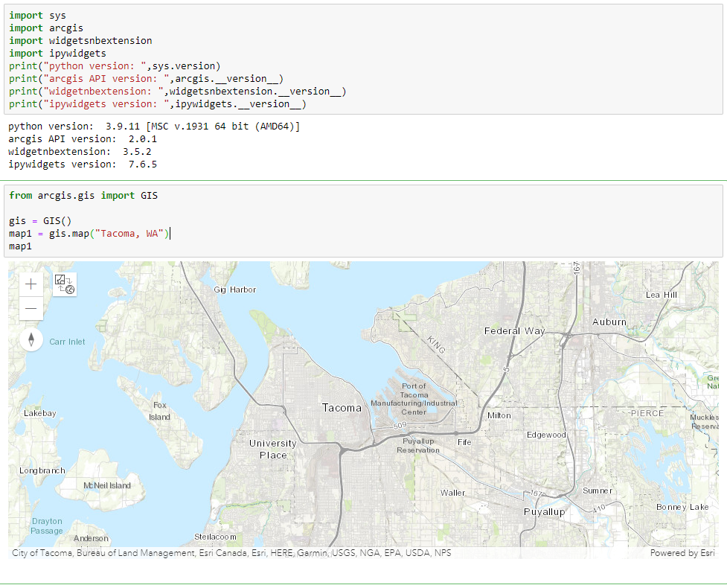Screen dimensions: 727x588
Task: Place cursor in the gis.map code line
Action: point(89,234)
